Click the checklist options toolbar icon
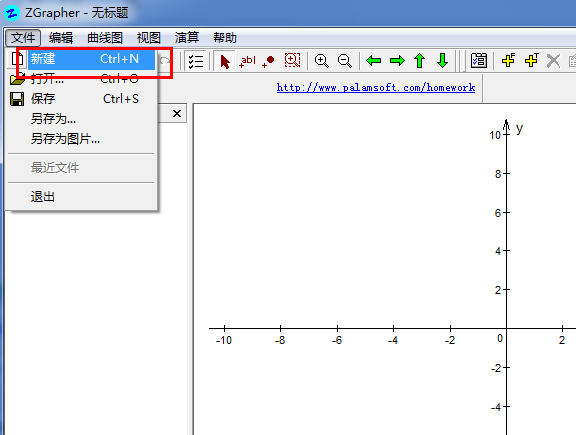This screenshot has width=576, height=435. 195,61
